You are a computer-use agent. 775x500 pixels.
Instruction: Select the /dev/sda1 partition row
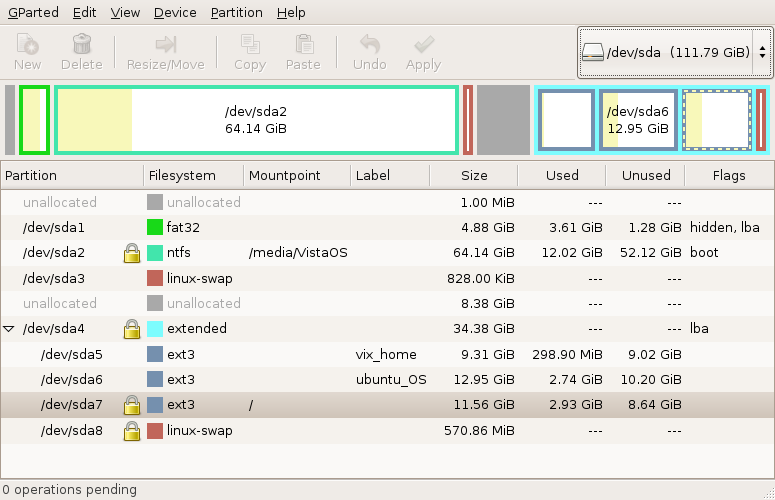coord(388,227)
